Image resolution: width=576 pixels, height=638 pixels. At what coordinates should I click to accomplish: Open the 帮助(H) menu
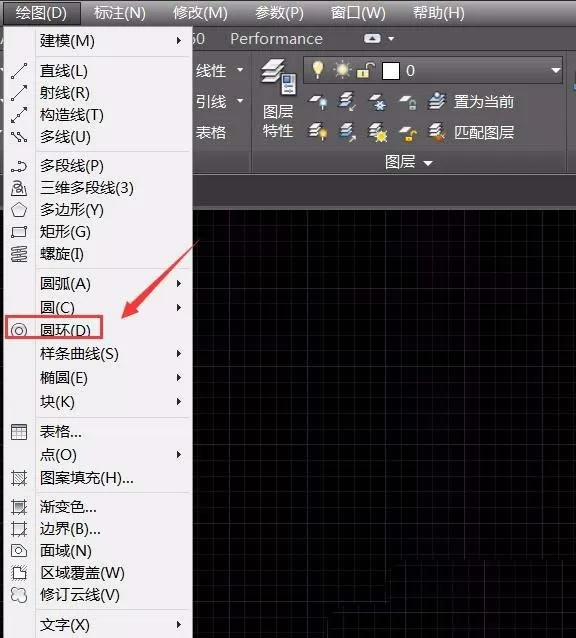pyautogui.click(x=439, y=13)
